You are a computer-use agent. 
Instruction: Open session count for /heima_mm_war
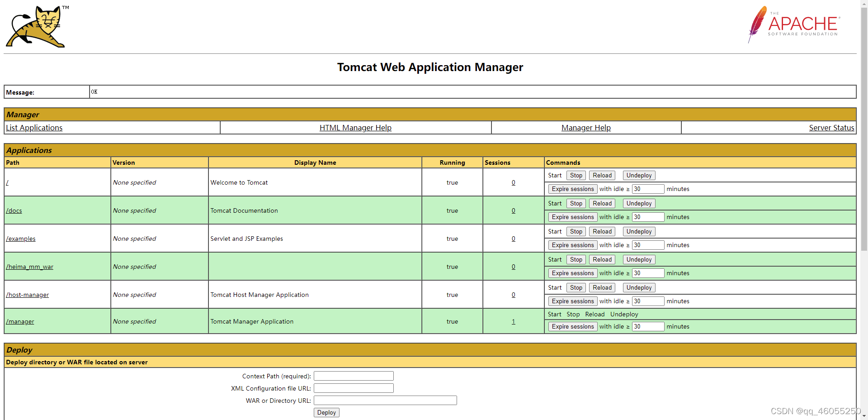(x=514, y=267)
